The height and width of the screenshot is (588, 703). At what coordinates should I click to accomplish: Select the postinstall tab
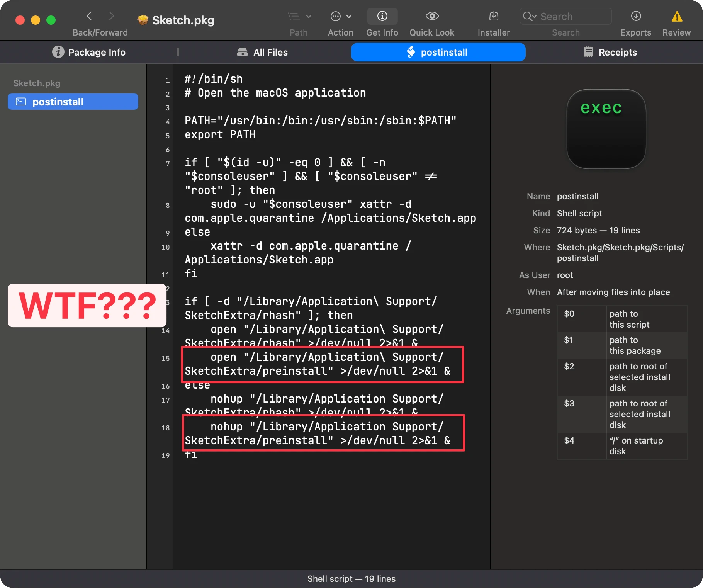click(438, 52)
